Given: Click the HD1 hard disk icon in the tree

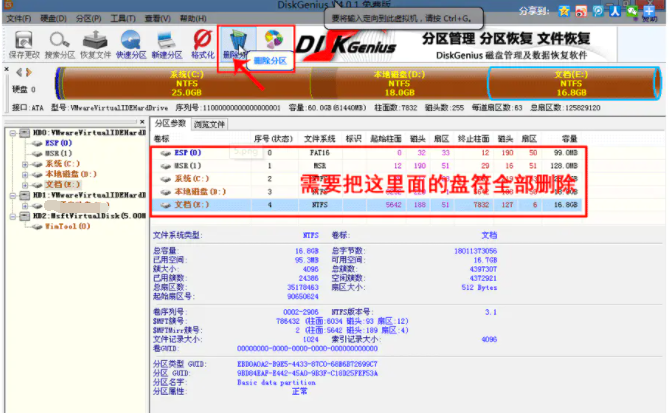Looking at the screenshot, I should (x=24, y=195).
